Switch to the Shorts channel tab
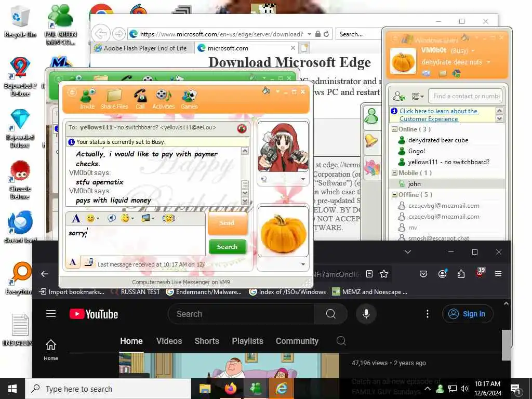This screenshot has width=532, height=399. point(207,341)
